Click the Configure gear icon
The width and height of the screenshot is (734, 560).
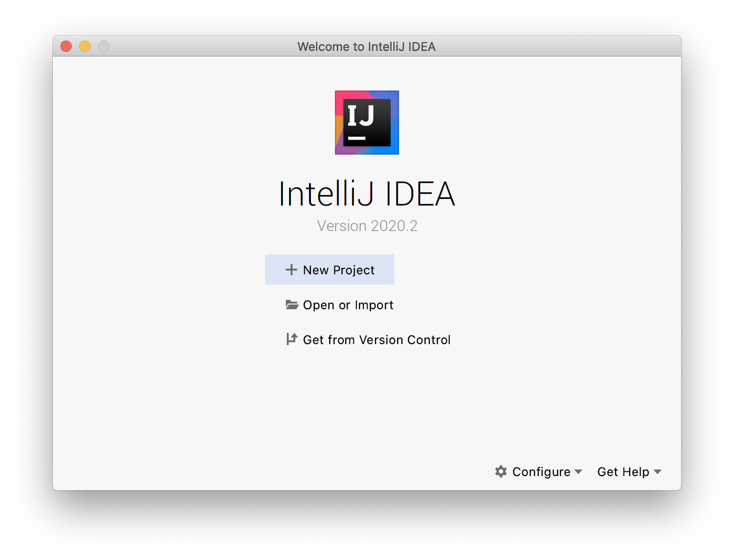point(501,471)
